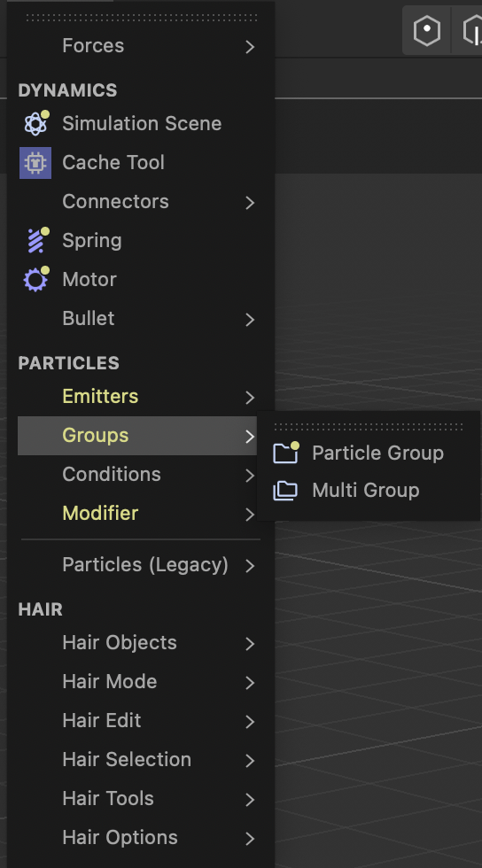The height and width of the screenshot is (868, 482).
Task: Open the Conditions submenu
Action: point(139,475)
